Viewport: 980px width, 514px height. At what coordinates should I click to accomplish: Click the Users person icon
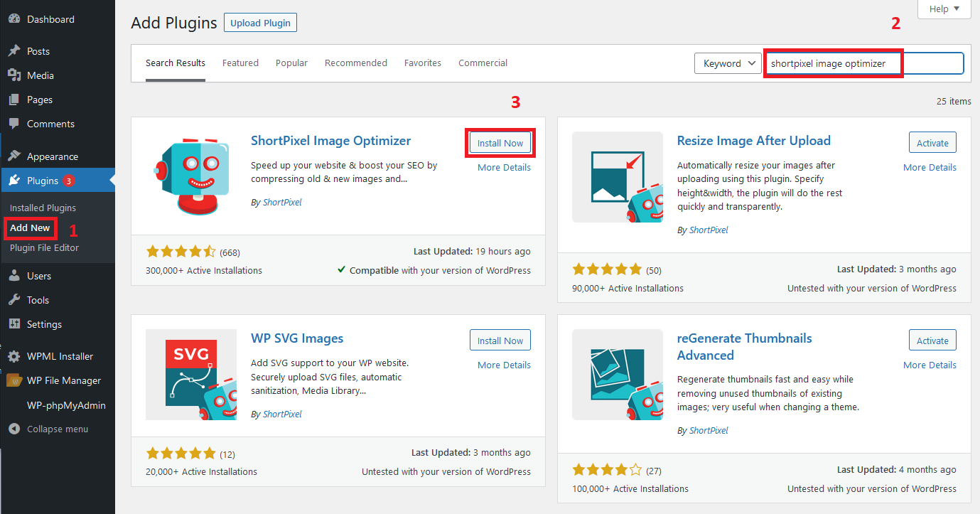point(14,276)
